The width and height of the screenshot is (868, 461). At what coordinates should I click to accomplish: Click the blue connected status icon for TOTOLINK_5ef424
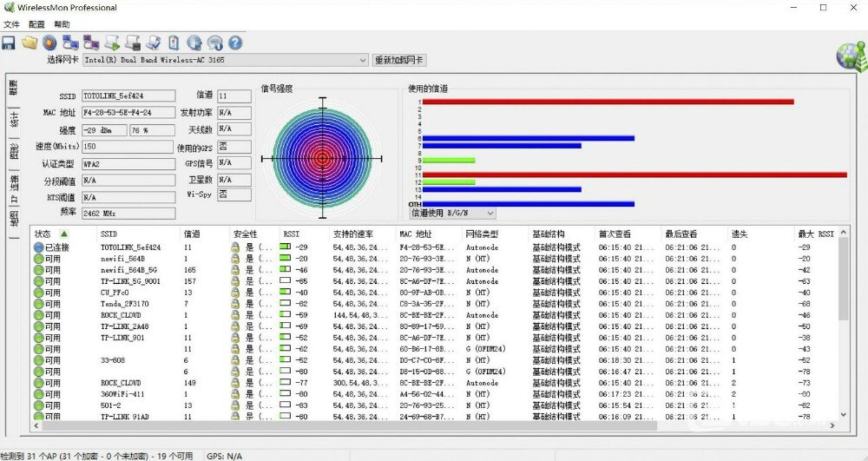point(38,247)
